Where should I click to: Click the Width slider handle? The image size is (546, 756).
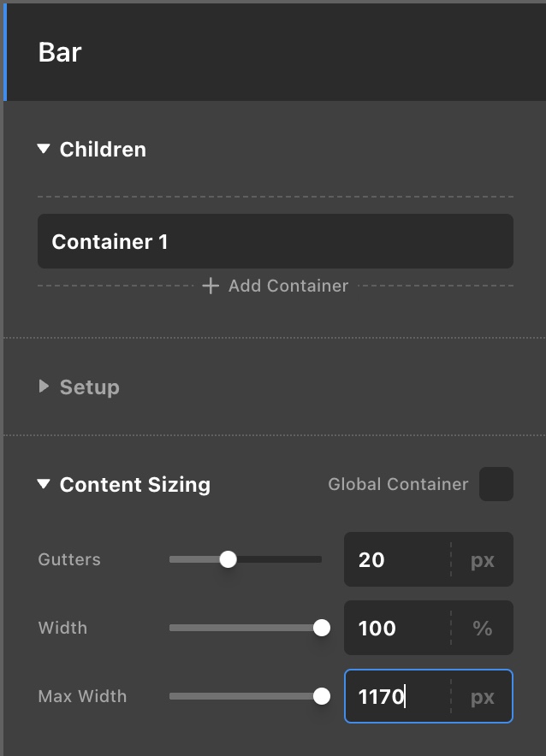(x=321, y=628)
